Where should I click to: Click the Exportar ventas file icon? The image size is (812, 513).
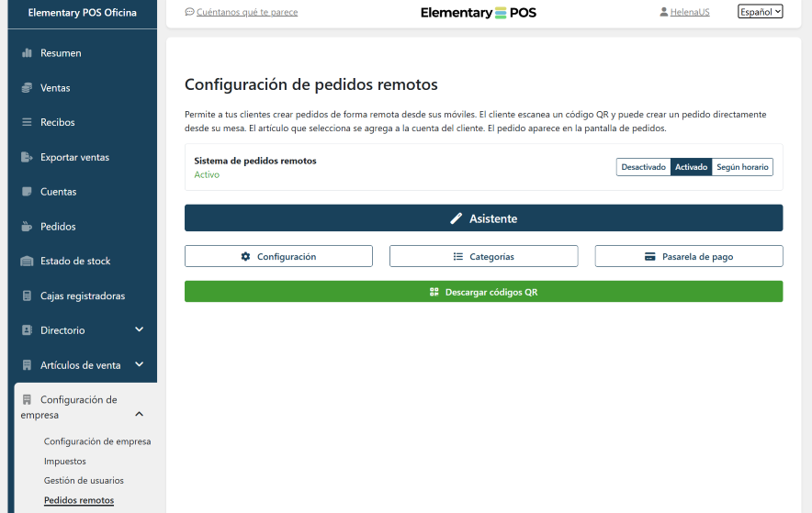pyautogui.click(x=27, y=157)
